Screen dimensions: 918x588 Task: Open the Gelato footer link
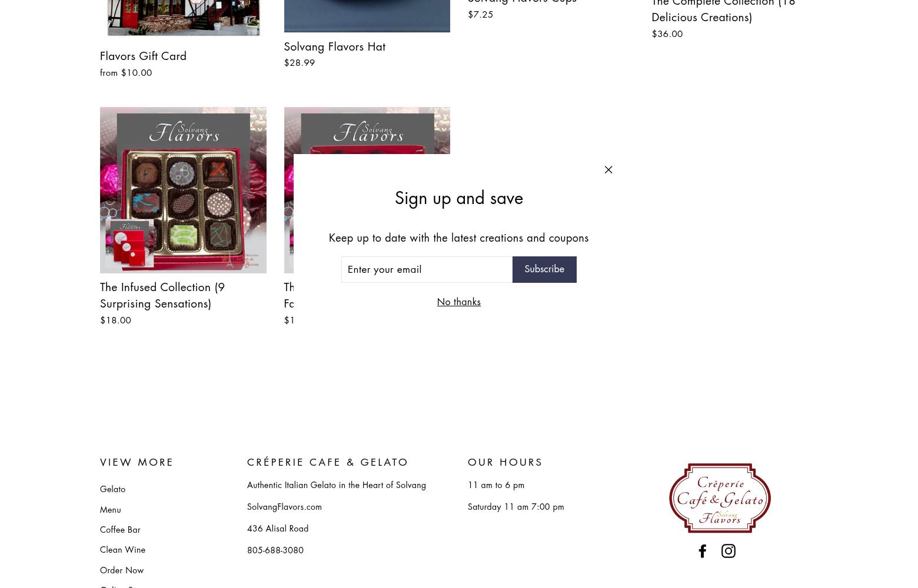[x=112, y=489]
